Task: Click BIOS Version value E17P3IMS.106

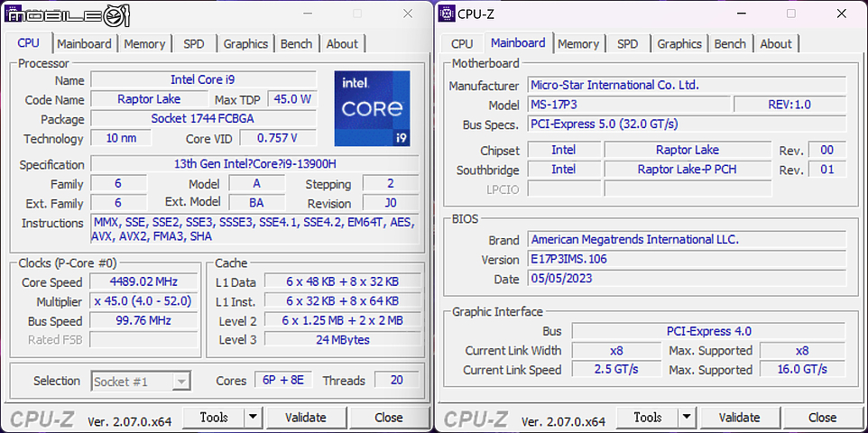Action: point(687,259)
